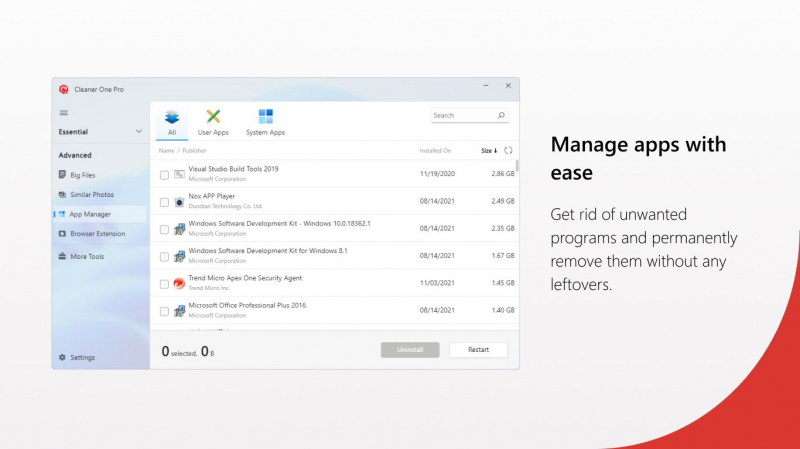This screenshot has height=449, width=800.
Task: Collapse the Essential section chevron
Action: [x=138, y=132]
